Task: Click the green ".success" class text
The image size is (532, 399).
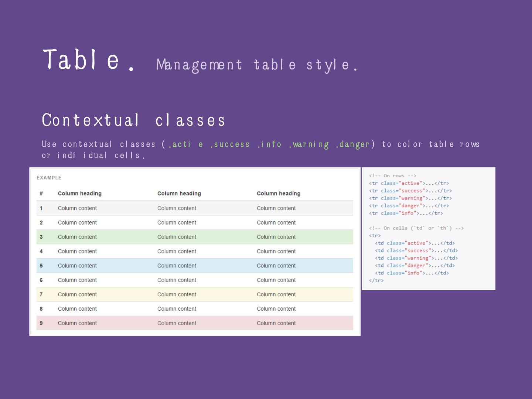Action: tap(230, 144)
